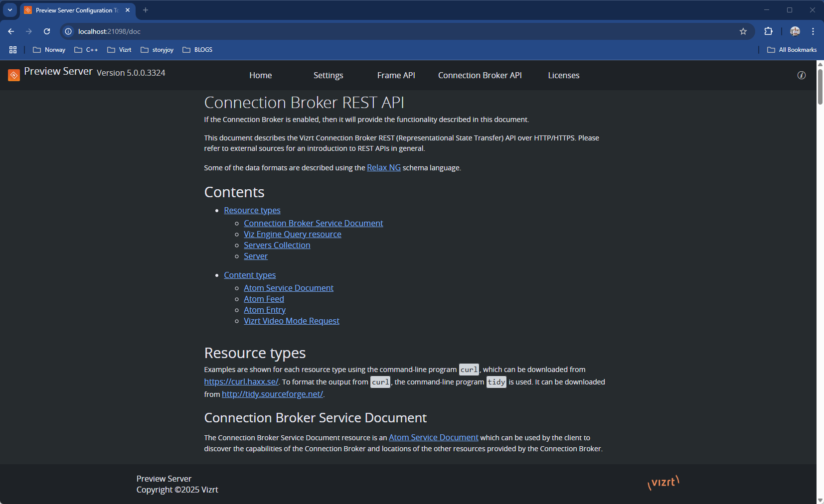Open the Atom Entry link
The width and height of the screenshot is (824, 504).
(x=265, y=310)
